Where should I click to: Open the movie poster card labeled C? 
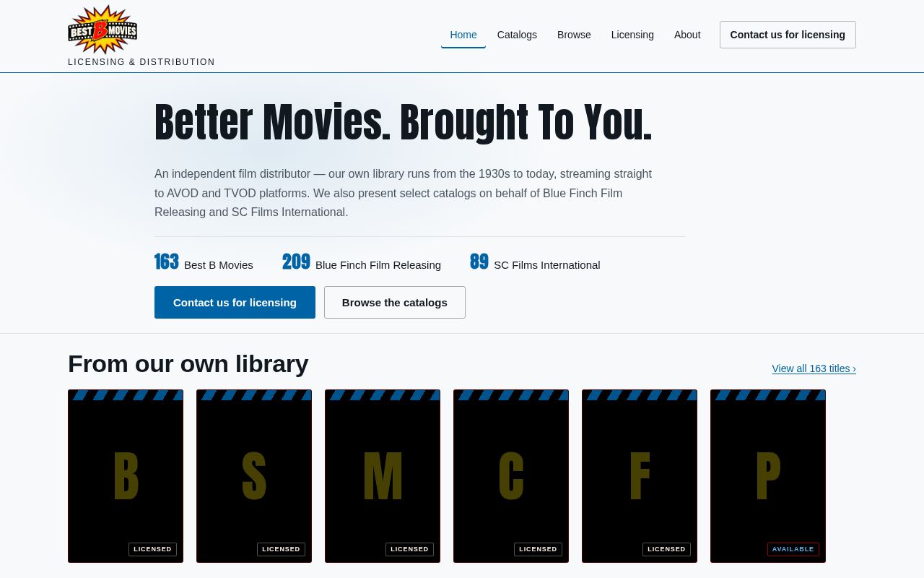[x=511, y=476]
